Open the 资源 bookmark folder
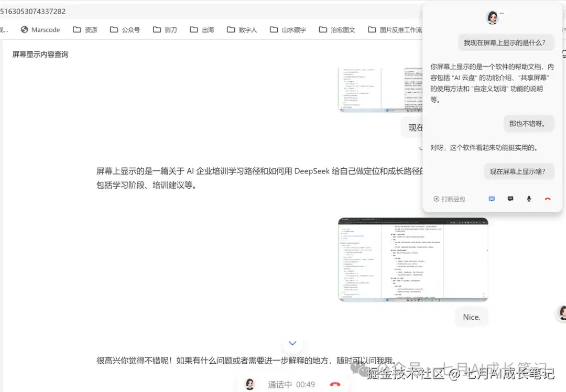Image resolution: width=566 pixels, height=392 pixels. (86, 30)
